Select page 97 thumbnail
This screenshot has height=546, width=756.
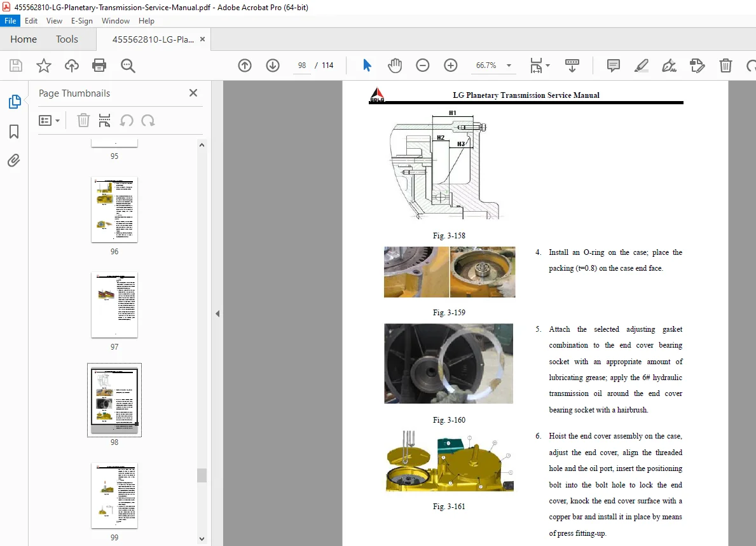(x=114, y=305)
